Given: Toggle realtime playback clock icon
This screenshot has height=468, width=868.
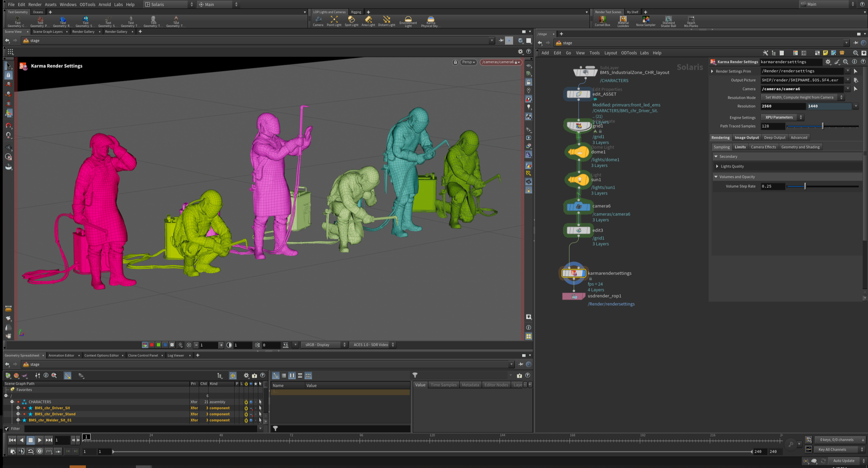Looking at the screenshot, I should point(40,451).
